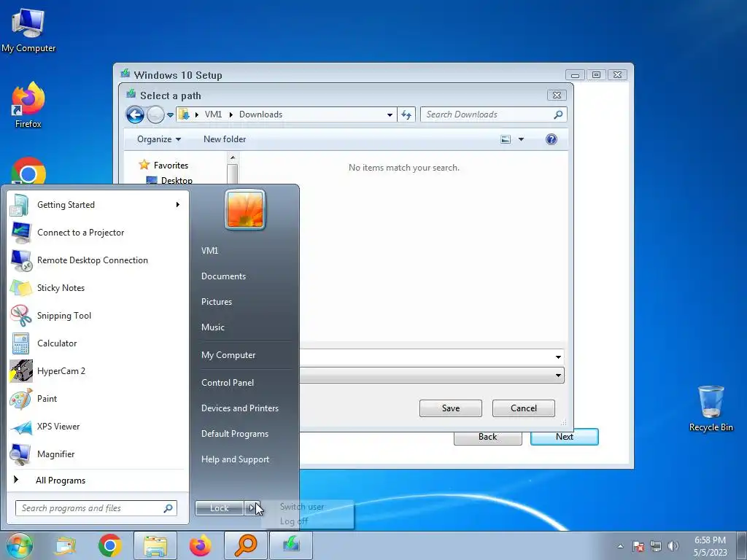Open Paint from Start menu

(47, 399)
